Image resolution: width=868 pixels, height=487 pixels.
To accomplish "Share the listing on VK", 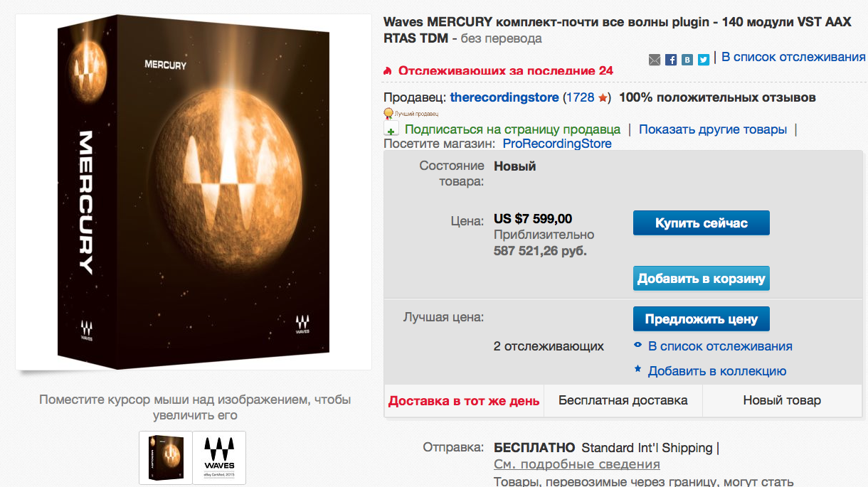I will pos(687,60).
